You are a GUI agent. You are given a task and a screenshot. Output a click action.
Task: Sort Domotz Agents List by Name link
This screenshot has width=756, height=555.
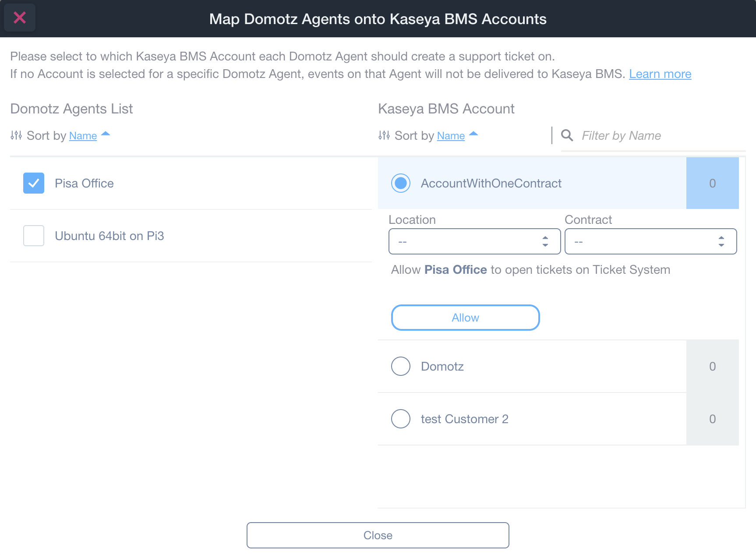(x=83, y=136)
